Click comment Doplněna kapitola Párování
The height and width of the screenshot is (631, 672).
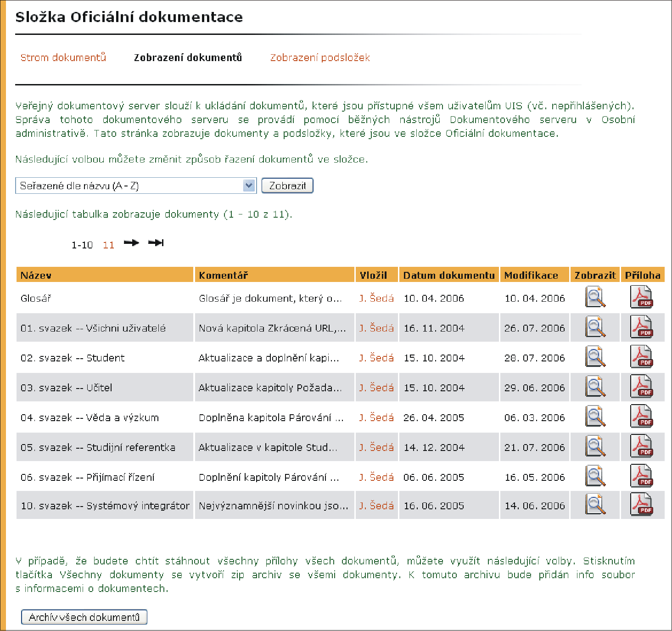pos(271,417)
